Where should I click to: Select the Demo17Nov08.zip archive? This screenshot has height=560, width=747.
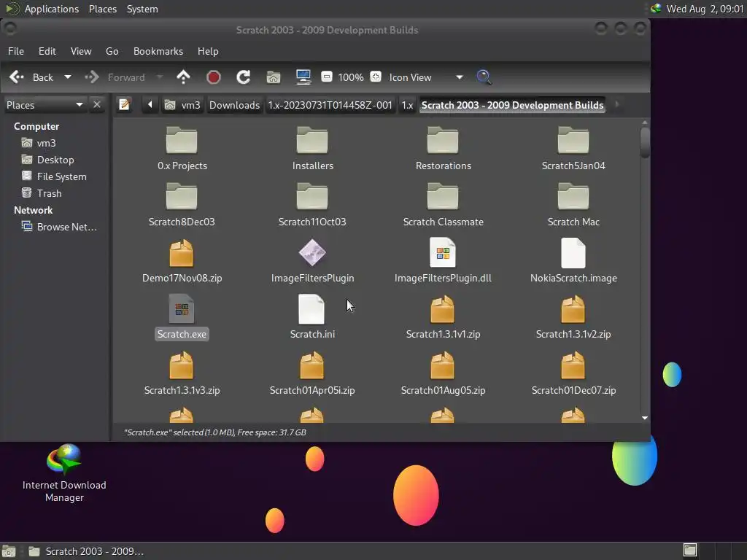[x=182, y=261]
